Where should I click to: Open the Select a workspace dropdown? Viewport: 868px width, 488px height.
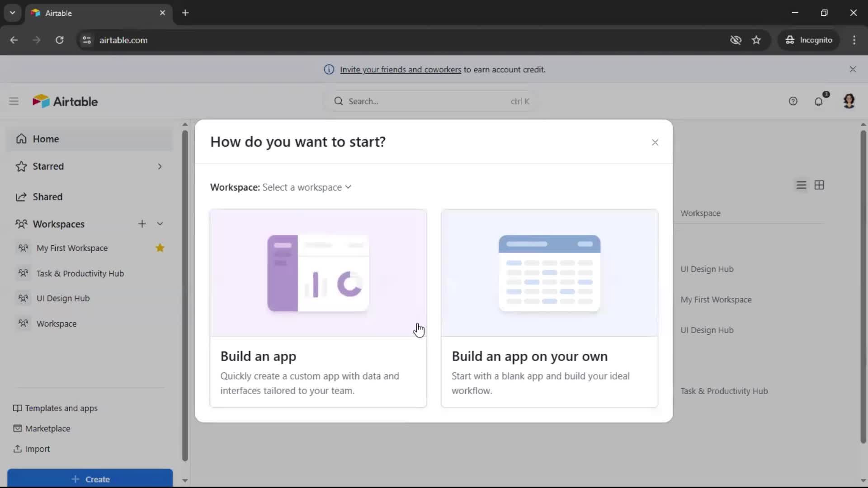coord(307,187)
